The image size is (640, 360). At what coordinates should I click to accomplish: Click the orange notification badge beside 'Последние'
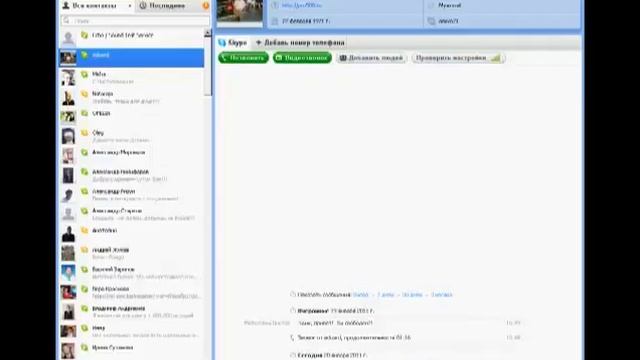point(206,6)
